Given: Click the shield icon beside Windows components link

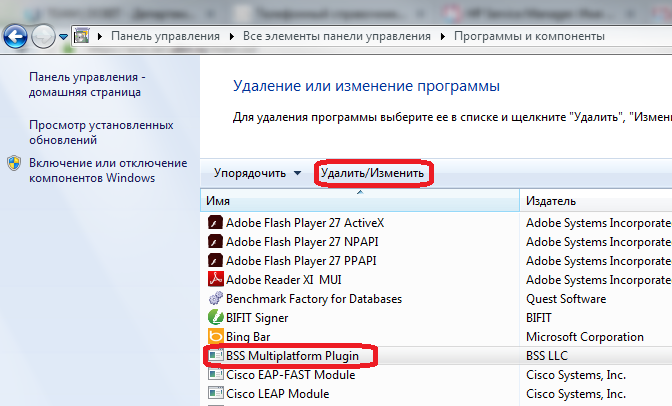Looking at the screenshot, I should point(14,163).
